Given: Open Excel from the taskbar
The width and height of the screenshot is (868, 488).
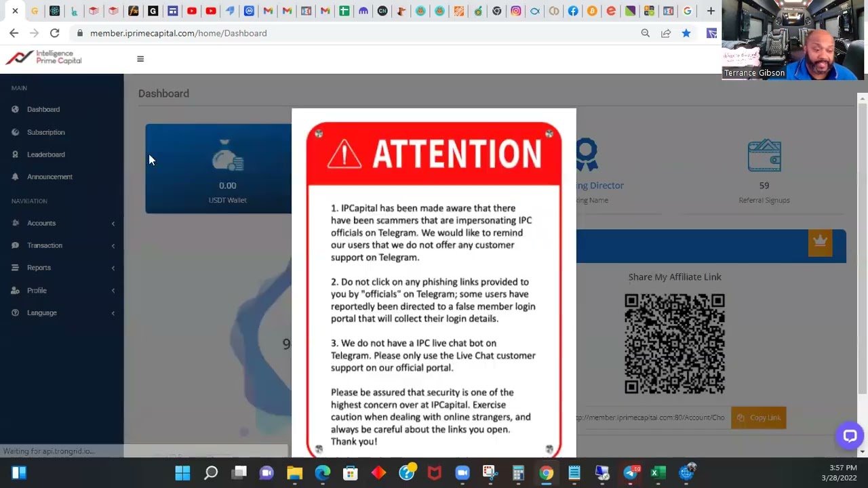Looking at the screenshot, I should [658, 473].
